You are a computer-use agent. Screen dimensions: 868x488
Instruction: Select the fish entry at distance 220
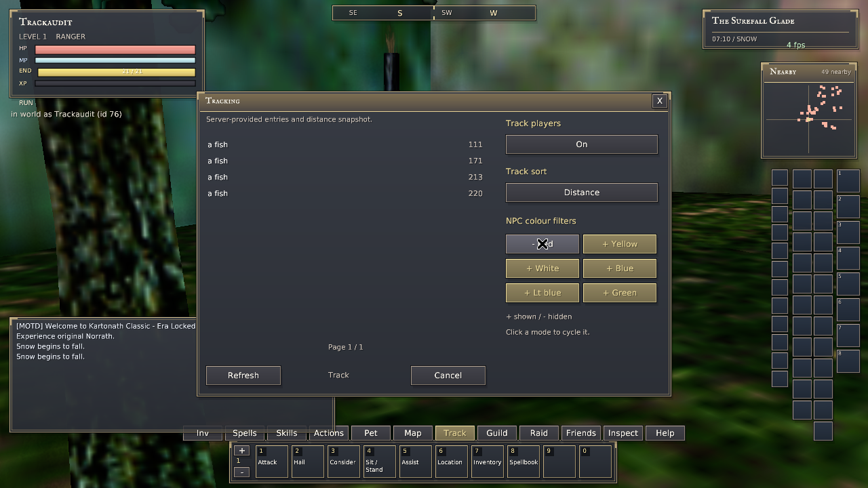(345, 193)
